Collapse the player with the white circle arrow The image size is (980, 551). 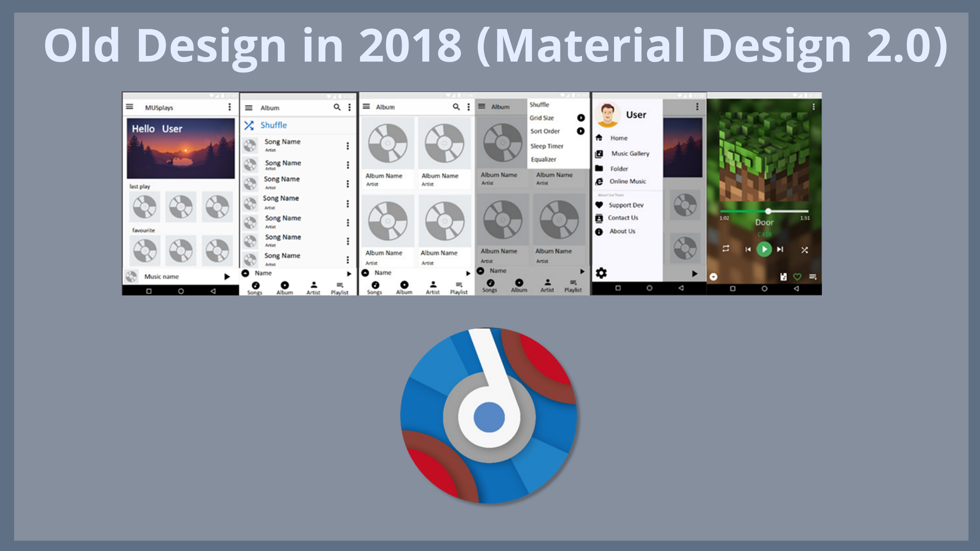point(714,277)
